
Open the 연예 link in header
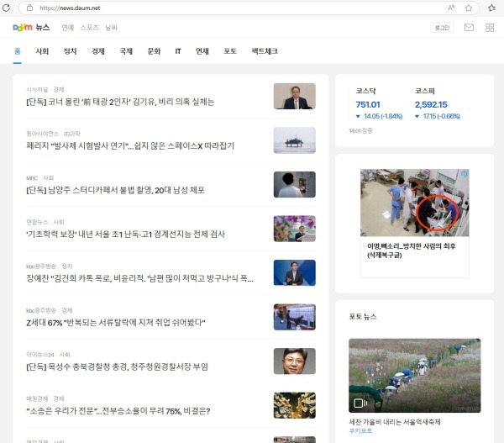point(67,28)
